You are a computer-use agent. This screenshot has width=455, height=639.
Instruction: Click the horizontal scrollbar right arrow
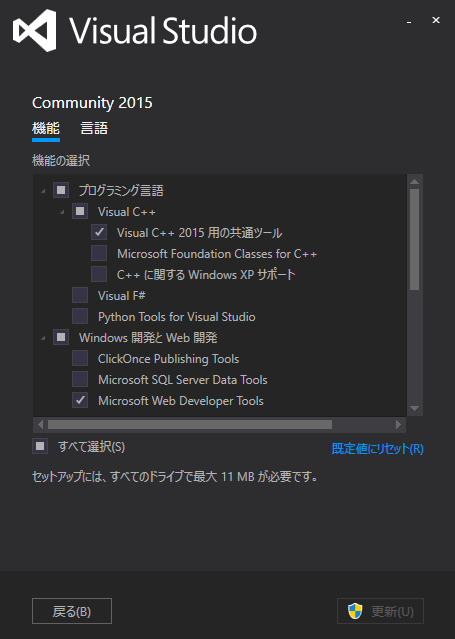(x=398, y=425)
